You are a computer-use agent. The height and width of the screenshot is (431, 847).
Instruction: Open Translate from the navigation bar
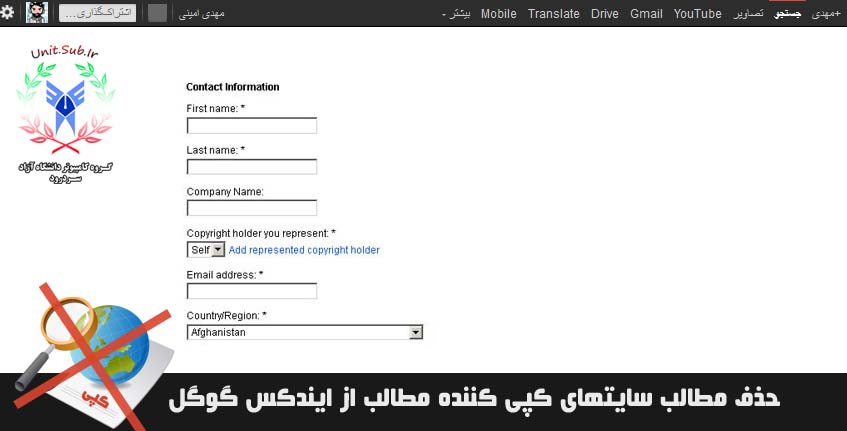click(x=553, y=14)
